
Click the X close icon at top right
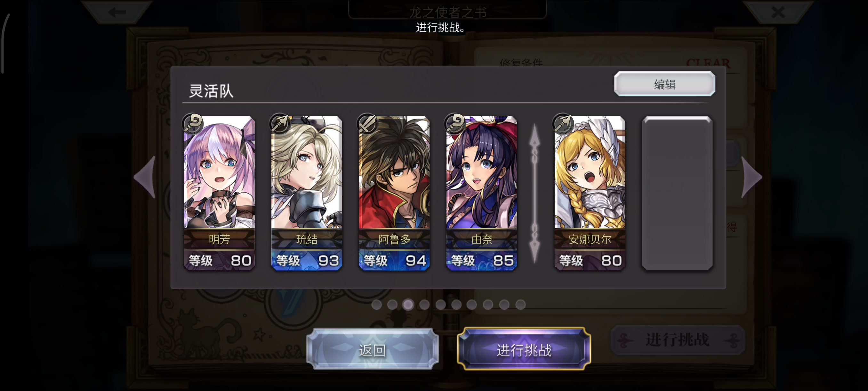(x=778, y=12)
